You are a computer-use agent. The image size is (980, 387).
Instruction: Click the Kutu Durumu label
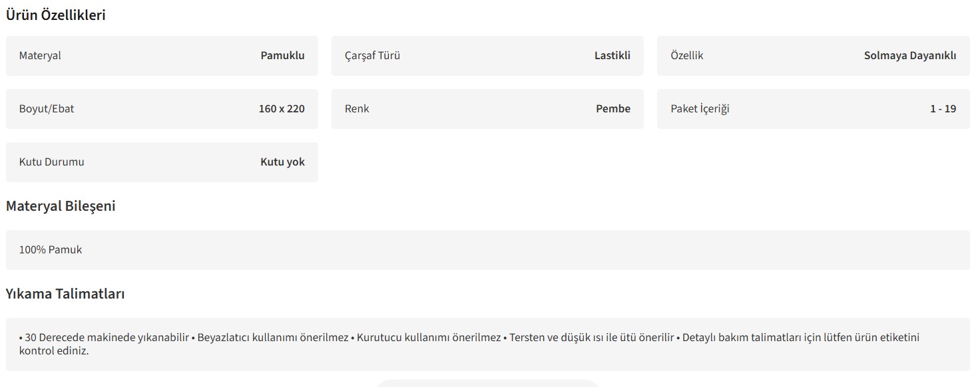pyautogui.click(x=51, y=162)
